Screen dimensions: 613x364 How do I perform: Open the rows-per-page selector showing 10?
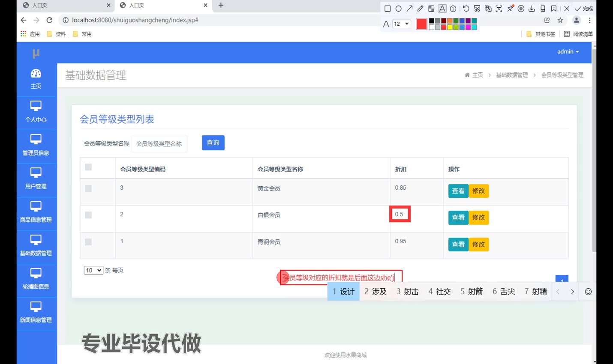click(x=93, y=270)
